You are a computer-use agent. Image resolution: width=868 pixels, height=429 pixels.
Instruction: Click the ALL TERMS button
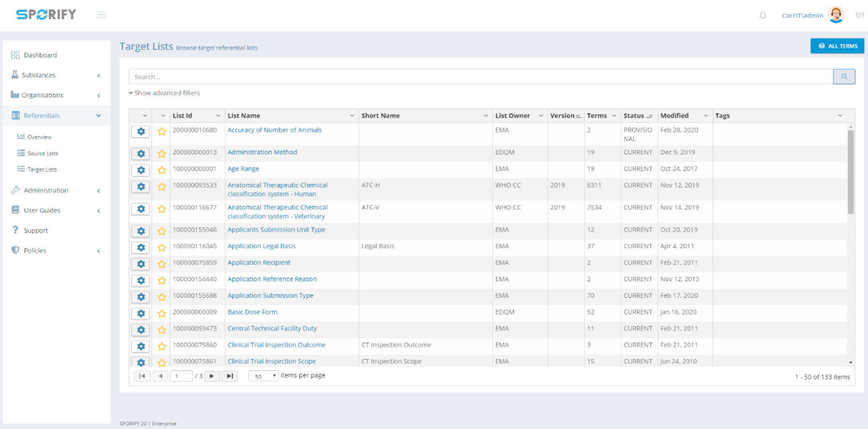pos(837,46)
